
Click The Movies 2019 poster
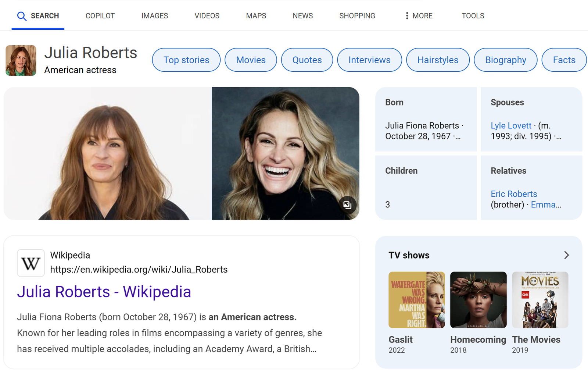pos(540,300)
